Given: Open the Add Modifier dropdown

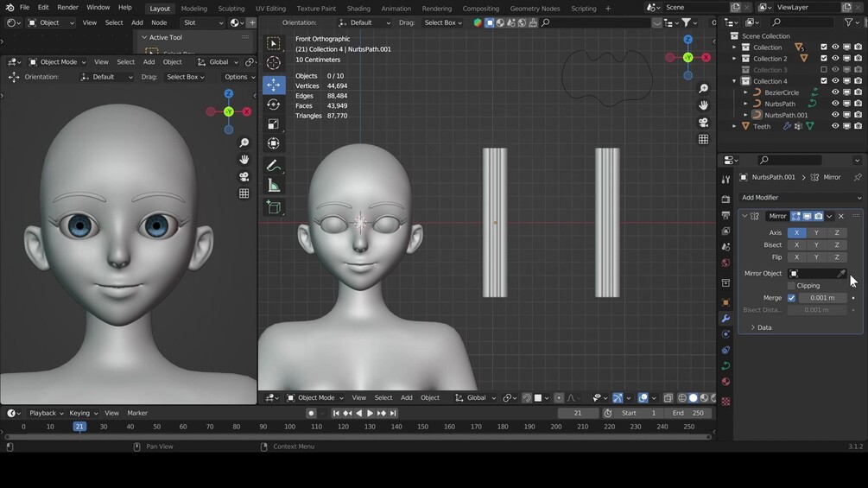Looking at the screenshot, I should point(800,198).
